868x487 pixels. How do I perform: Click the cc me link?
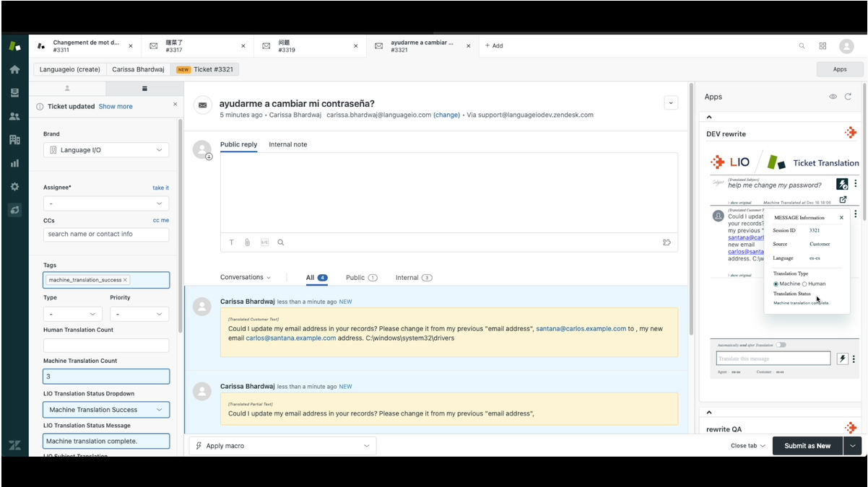161,220
